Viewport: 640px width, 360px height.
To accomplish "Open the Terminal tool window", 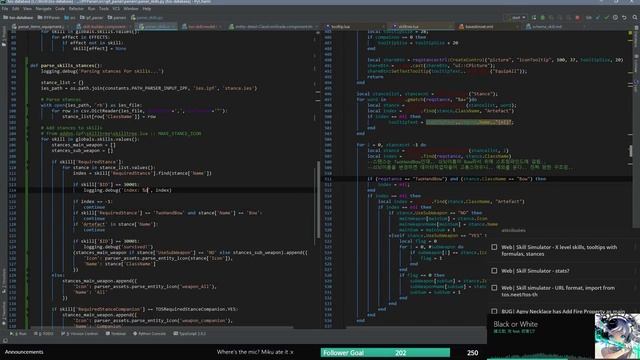I will [x=116, y=333].
